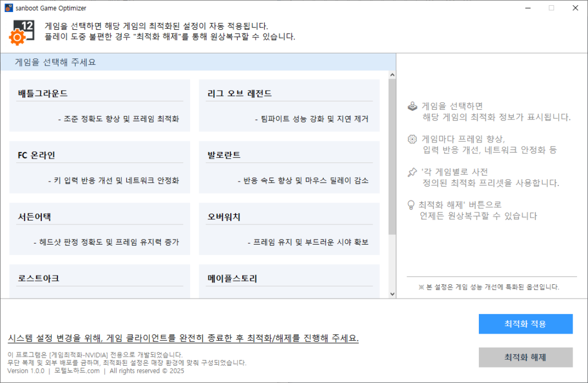This screenshot has width=588, height=383.
Task: Pick the 메이플스토리 game card
Action: coord(289,281)
